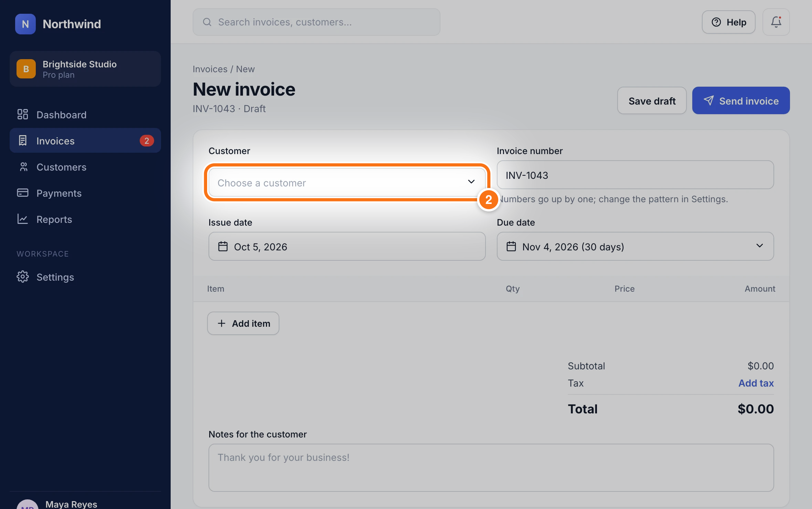812x509 pixels.
Task: Click the Due date calendar icon
Action: coord(511,247)
